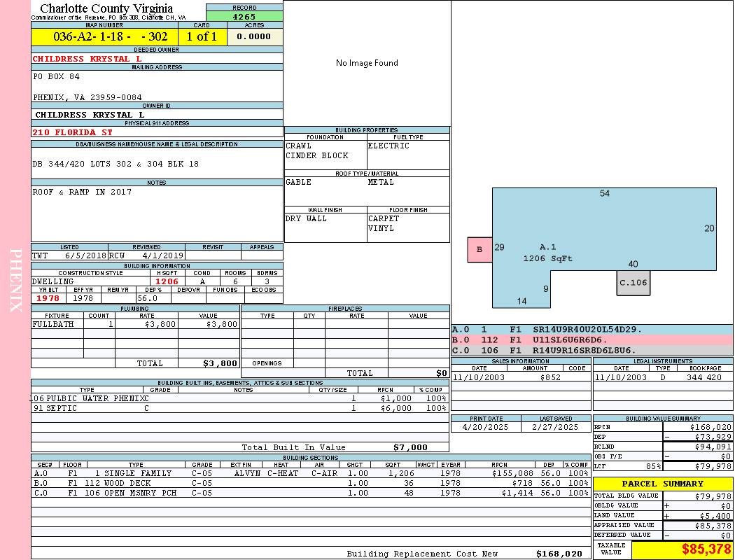Select the red HSQFT value 1206

pyautogui.click(x=167, y=281)
